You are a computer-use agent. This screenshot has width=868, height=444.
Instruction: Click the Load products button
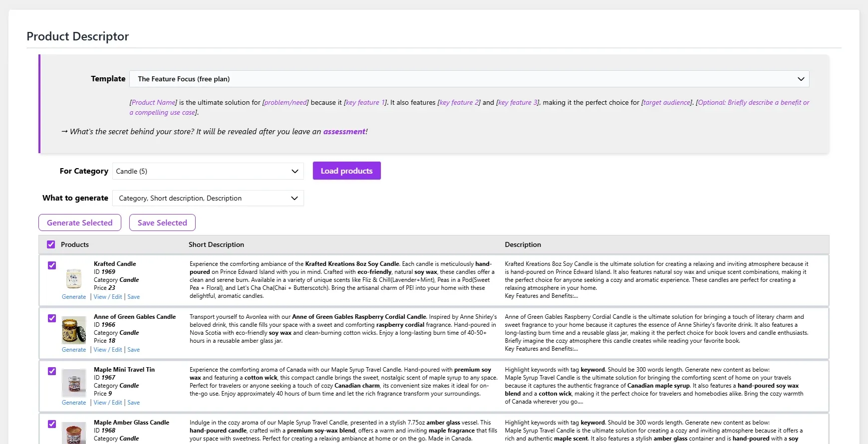tap(347, 171)
